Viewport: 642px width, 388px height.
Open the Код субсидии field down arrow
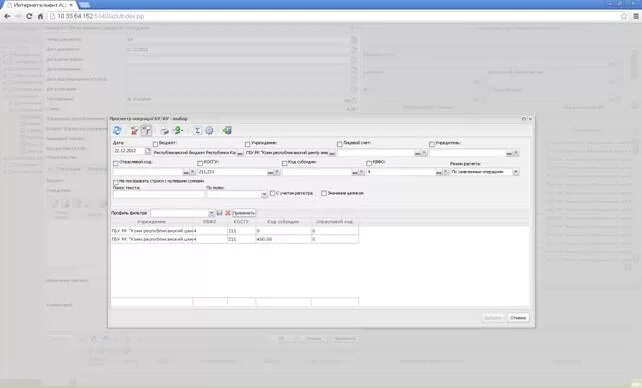(362, 172)
